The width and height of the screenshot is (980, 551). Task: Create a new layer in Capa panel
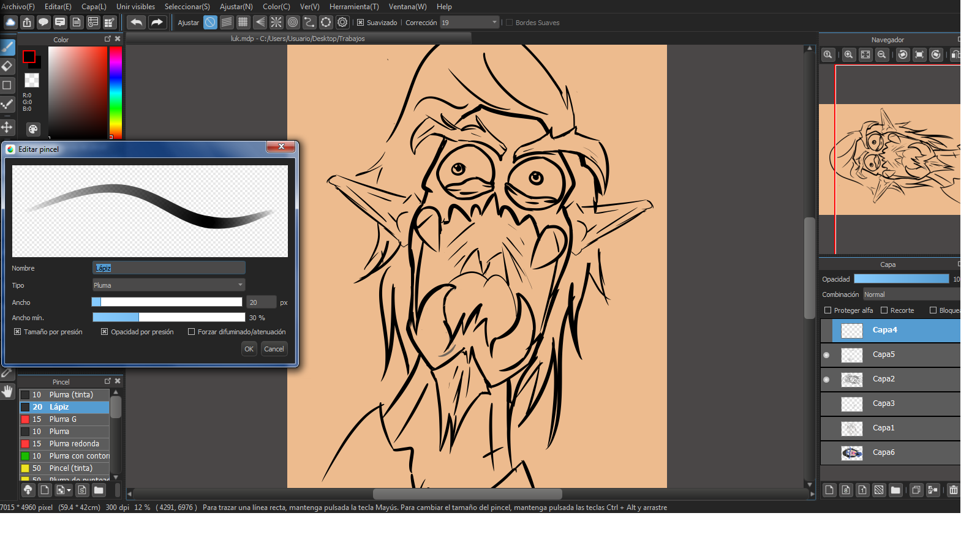[x=829, y=490]
